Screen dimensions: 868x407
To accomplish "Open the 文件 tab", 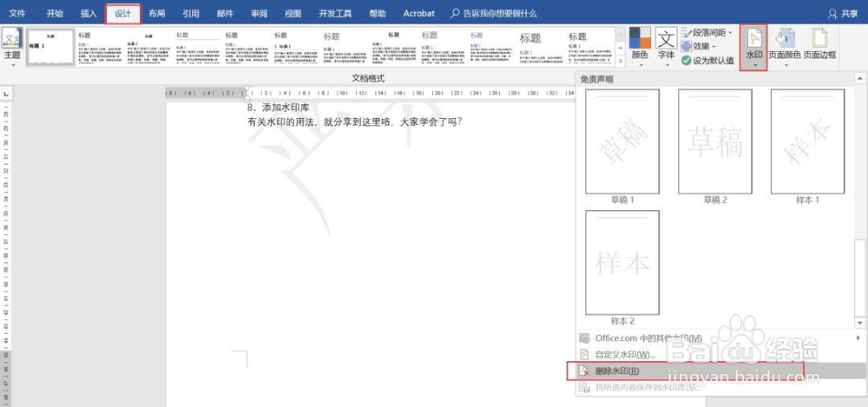I will pyautogui.click(x=17, y=13).
